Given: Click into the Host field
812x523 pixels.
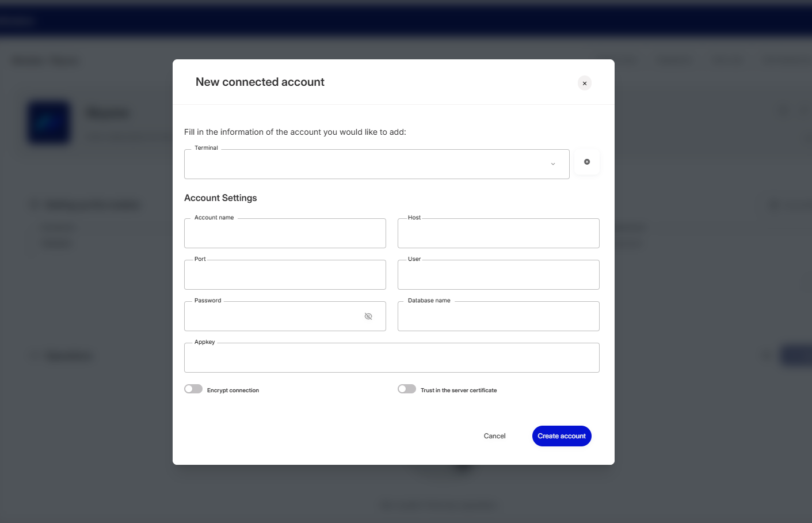Looking at the screenshot, I should (498, 234).
